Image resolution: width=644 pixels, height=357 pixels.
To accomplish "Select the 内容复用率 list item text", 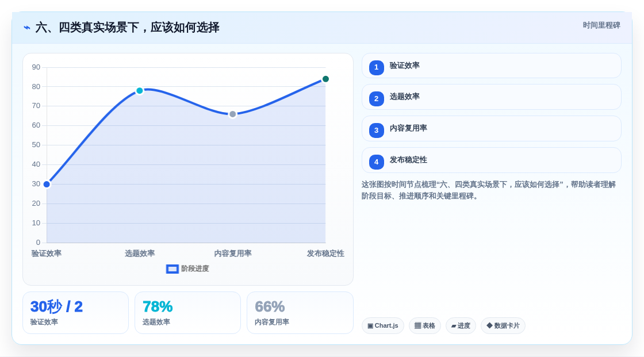I will pyautogui.click(x=408, y=128).
